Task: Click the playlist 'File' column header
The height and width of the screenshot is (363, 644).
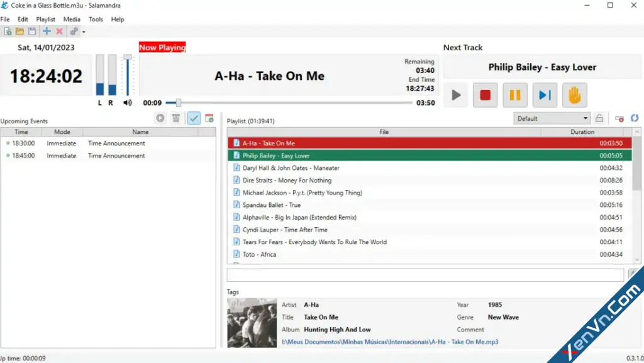Action: 384,132
